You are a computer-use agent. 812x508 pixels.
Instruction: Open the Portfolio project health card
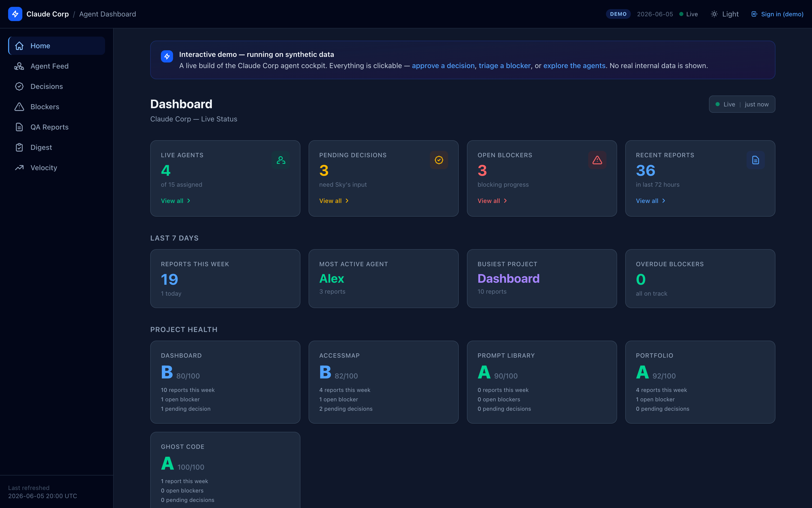700,382
